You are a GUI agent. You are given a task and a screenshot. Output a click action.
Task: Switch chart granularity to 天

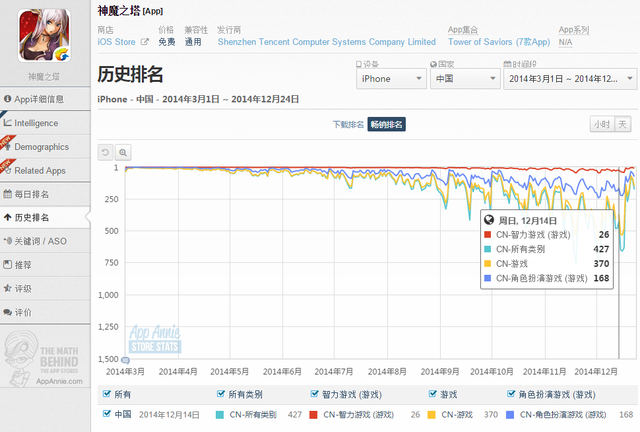click(x=622, y=124)
